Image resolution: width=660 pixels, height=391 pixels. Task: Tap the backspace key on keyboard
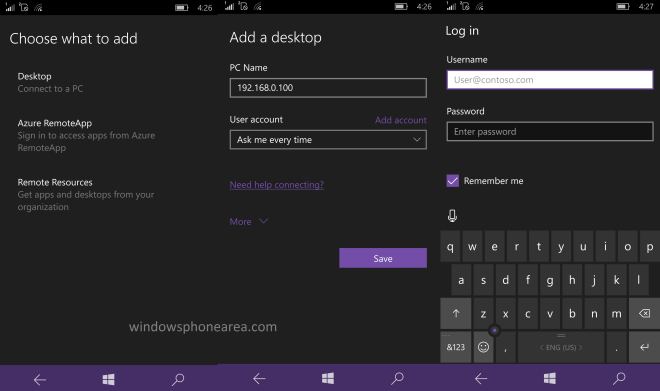point(644,314)
